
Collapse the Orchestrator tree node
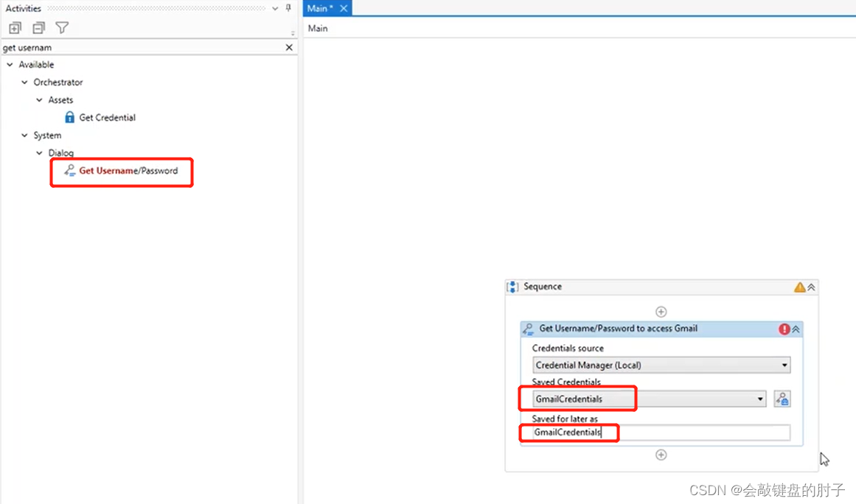click(x=24, y=83)
